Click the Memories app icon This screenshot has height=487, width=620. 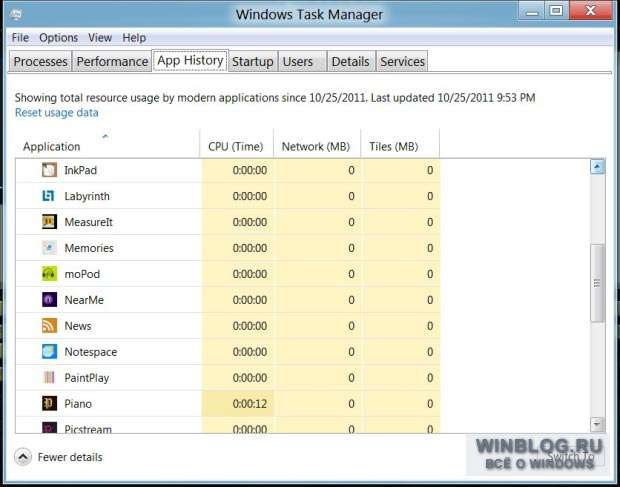pos(49,248)
